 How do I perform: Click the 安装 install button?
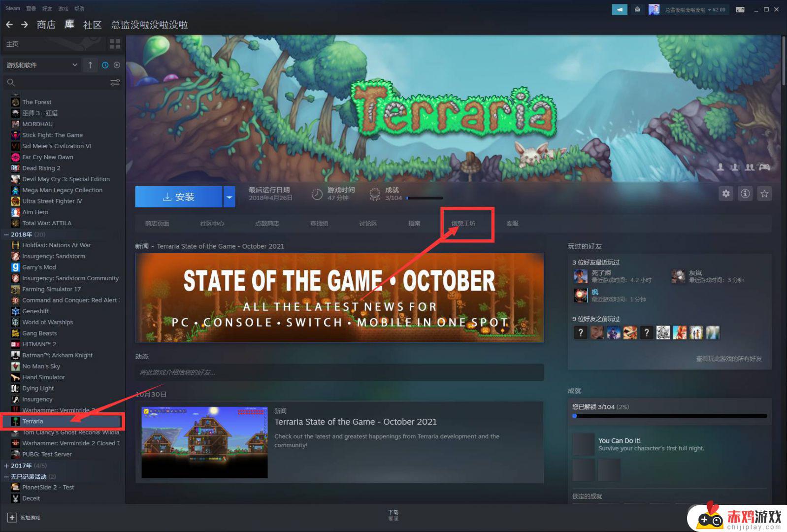tap(179, 197)
